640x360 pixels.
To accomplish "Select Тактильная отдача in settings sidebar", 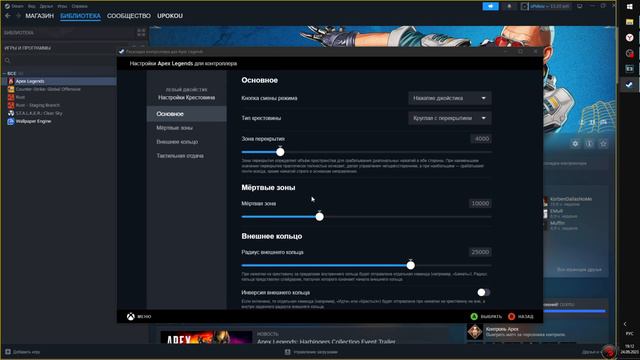I will coord(187,156).
